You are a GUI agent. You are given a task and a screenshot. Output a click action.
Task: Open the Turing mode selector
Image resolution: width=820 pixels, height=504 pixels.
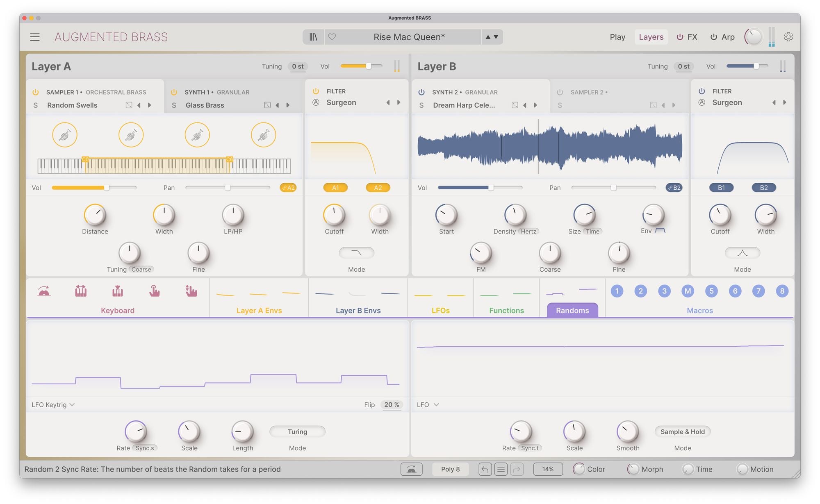pos(297,432)
